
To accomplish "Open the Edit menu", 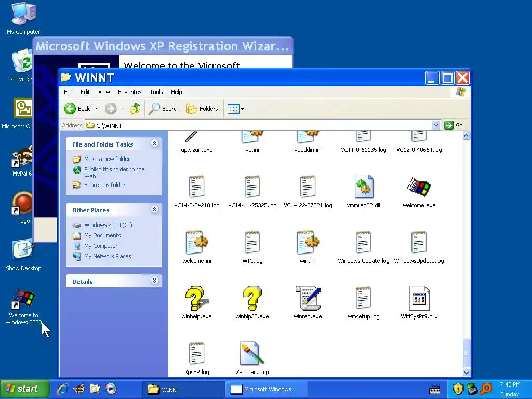I will coord(85,92).
